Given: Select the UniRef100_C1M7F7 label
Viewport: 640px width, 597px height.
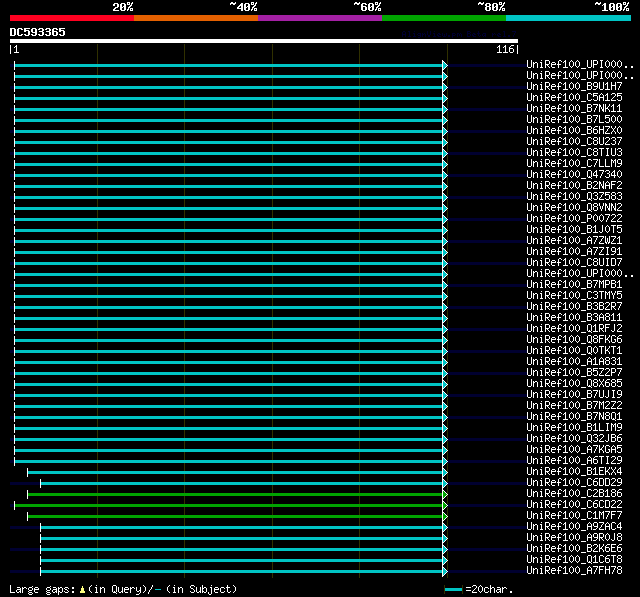Looking at the screenshot, I should 574,516.
